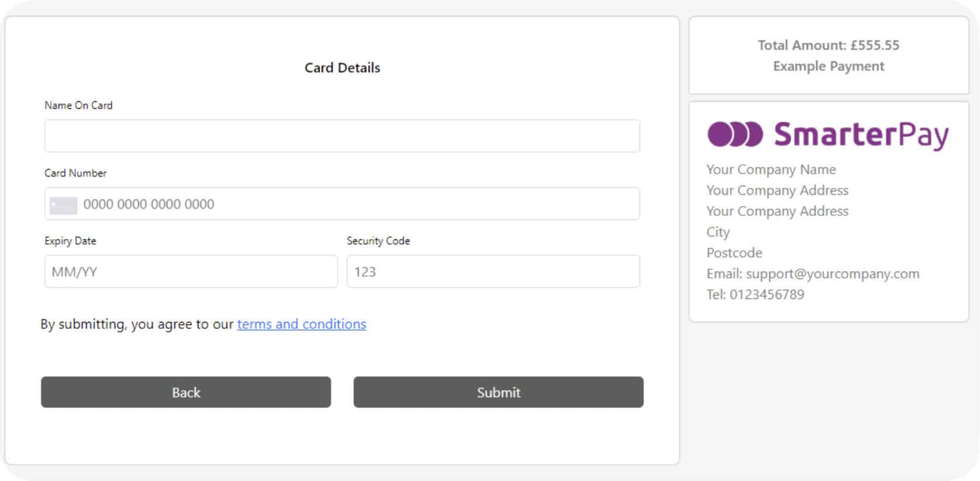Submit the card payment form
Image resolution: width=980 pixels, height=481 pixels.
(498, 392)
